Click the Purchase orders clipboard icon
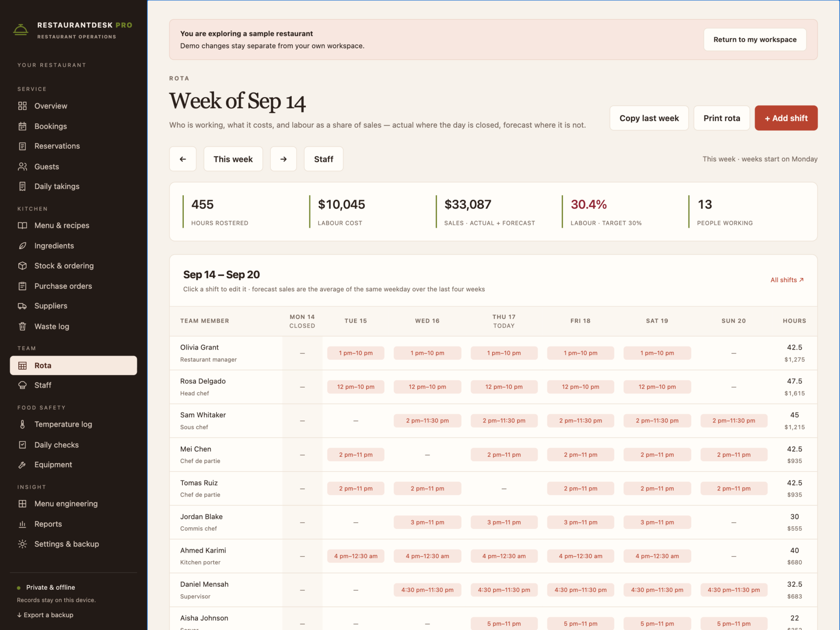This screenshot has height=630, width=840. pos(22,286)
